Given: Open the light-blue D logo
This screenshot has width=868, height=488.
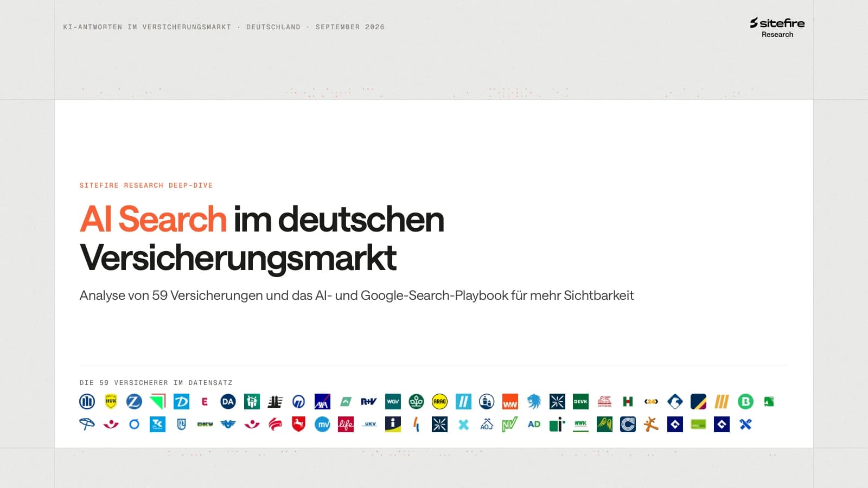Looking at the screenshot, I should [x=181, y=401].
